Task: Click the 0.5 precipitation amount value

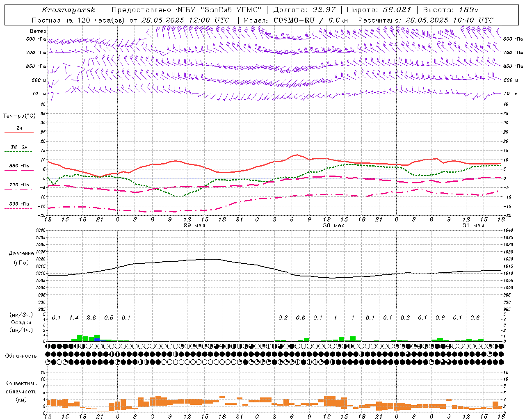Action: pyautogui.click(x=109, y=318)
